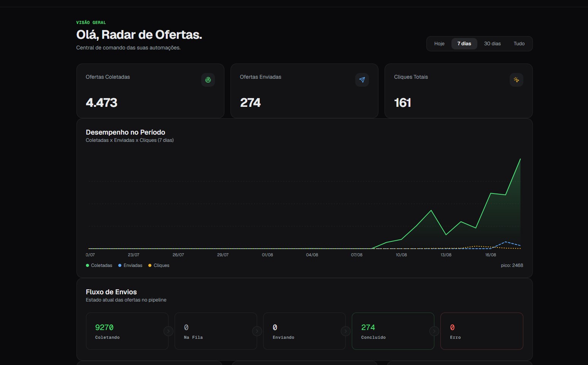The width and height of the screenshot is (588, 365).
Task: Switch to the 30 dias period
Action: 492,44
